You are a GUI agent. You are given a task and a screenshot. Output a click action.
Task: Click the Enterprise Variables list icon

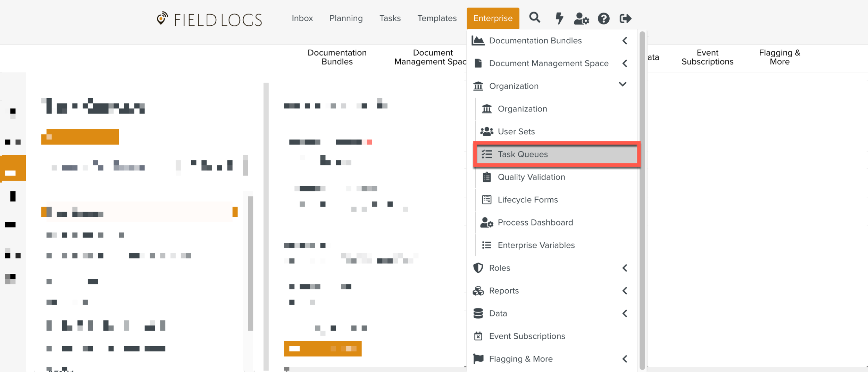point(486,245)
